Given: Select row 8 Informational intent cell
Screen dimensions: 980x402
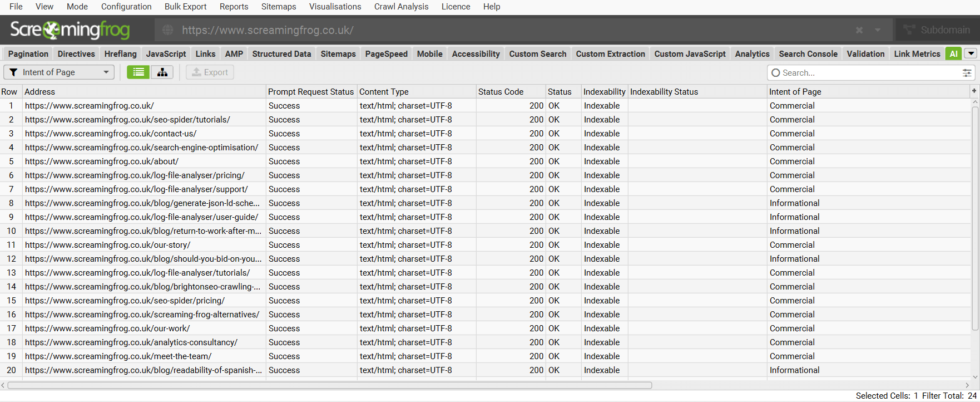Looking at the screenshot, I should (868, 203).
